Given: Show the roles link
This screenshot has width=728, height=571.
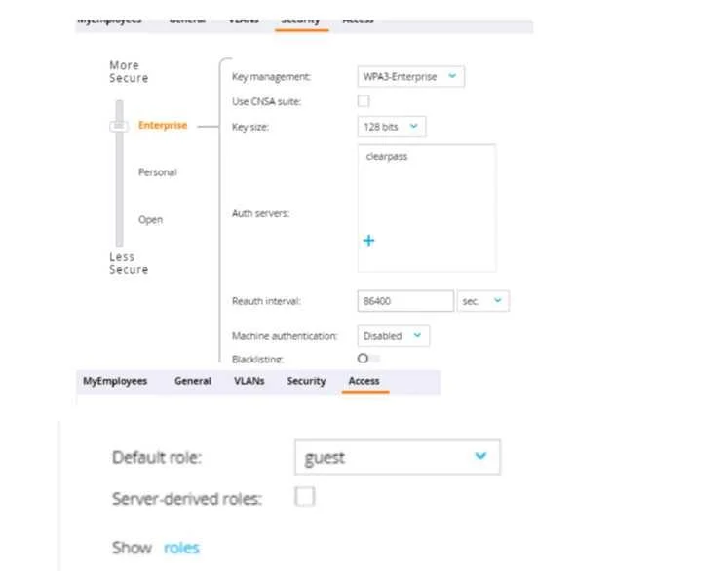Looking at the screenshot, I should point(181,548).
